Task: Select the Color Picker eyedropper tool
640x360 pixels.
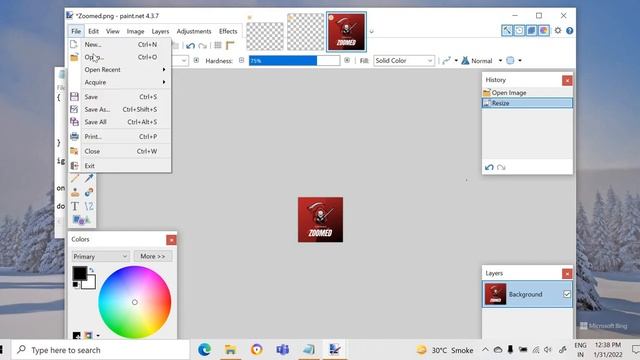Action: coord(89,178)
